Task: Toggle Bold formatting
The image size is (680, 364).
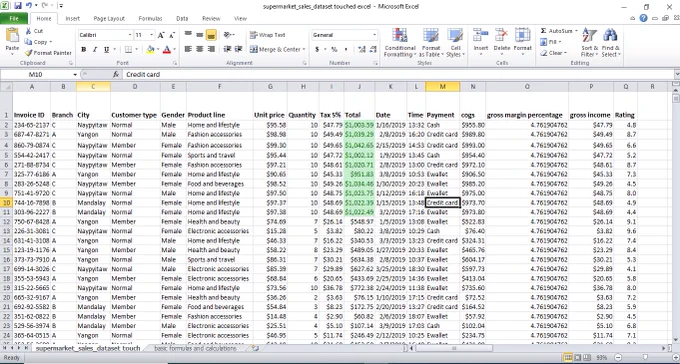Action: 84,50
